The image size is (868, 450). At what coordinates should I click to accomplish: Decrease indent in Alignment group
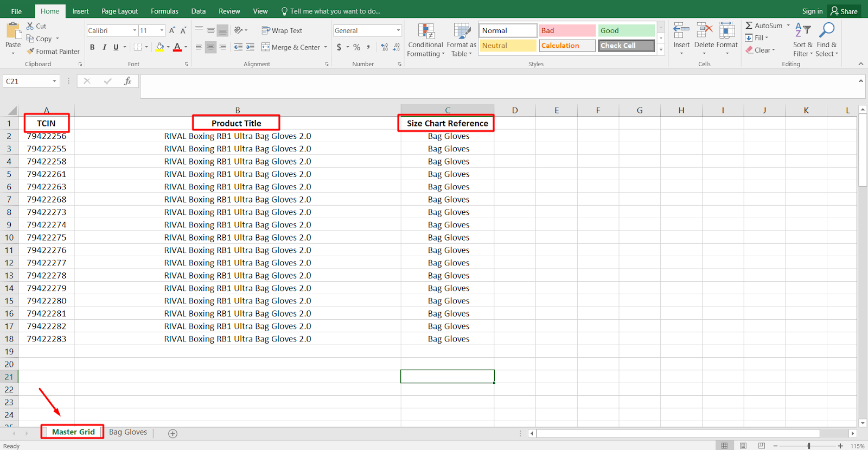tap(238, 47)
